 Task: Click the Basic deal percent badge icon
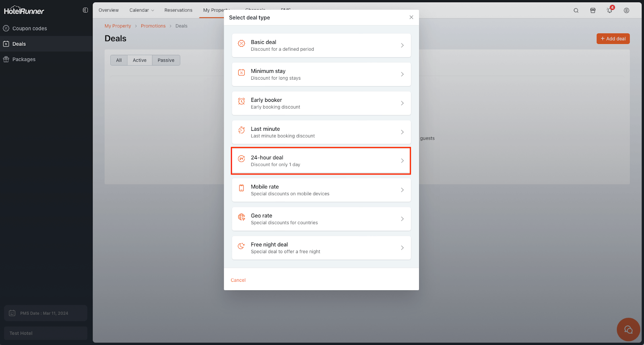[x=242, y=43]
